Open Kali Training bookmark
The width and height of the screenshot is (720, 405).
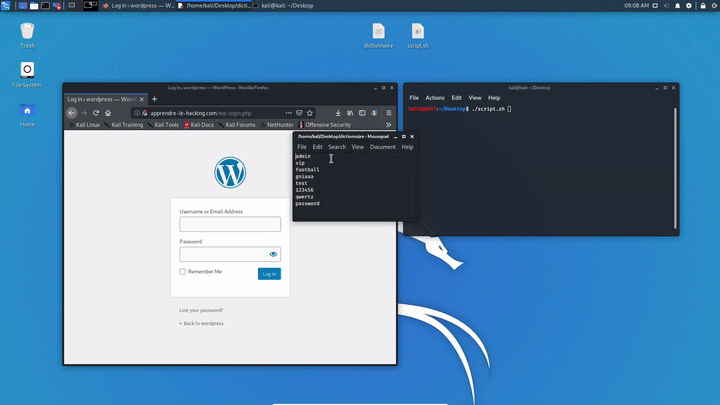tap(124, 125)
